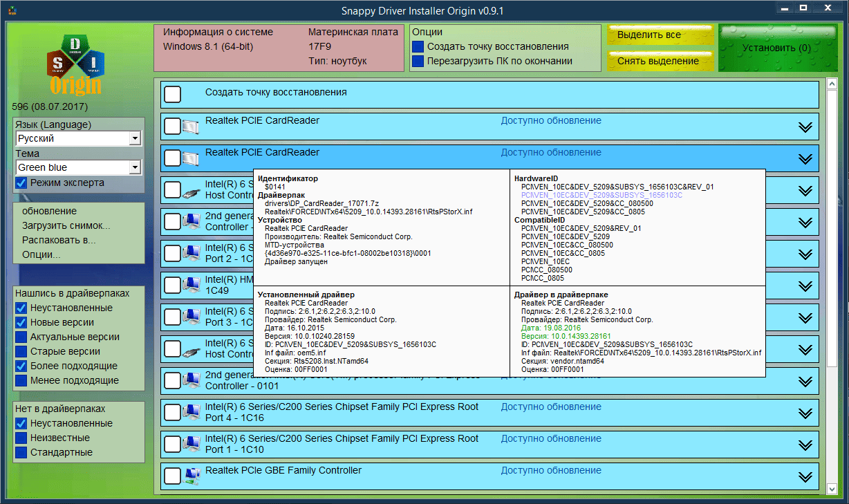Toggle the Более подходящие filter
Viewport: 849px width, 504px height.
[21, 366]
